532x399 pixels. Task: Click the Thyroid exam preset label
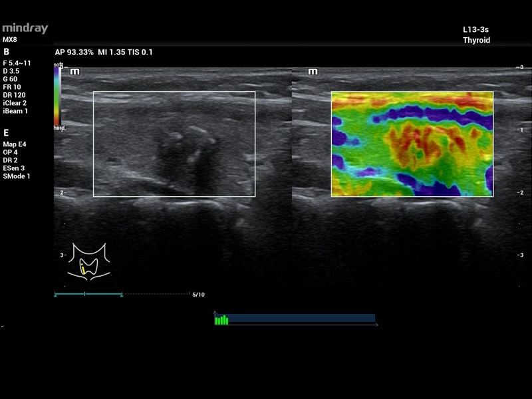tap(476, 41)
